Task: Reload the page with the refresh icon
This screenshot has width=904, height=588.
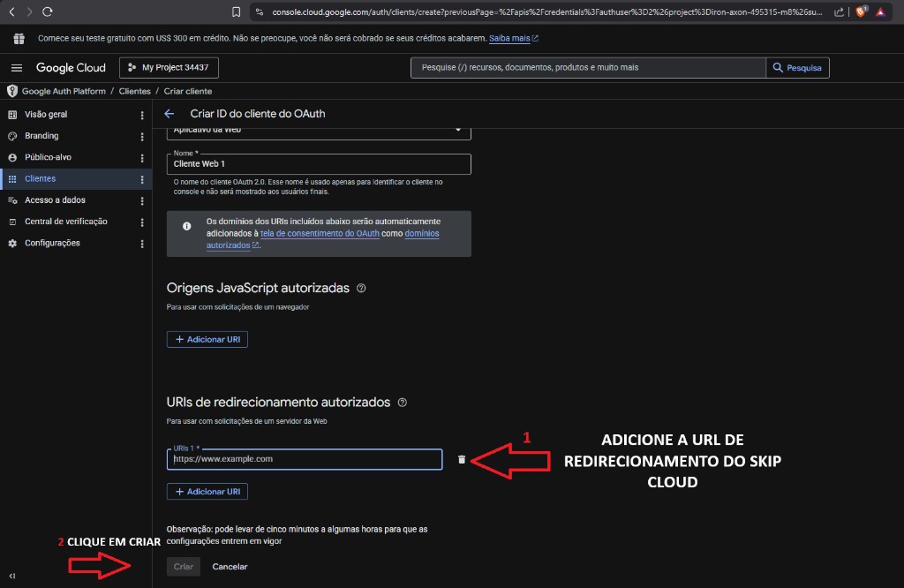Action: (48, 11)
